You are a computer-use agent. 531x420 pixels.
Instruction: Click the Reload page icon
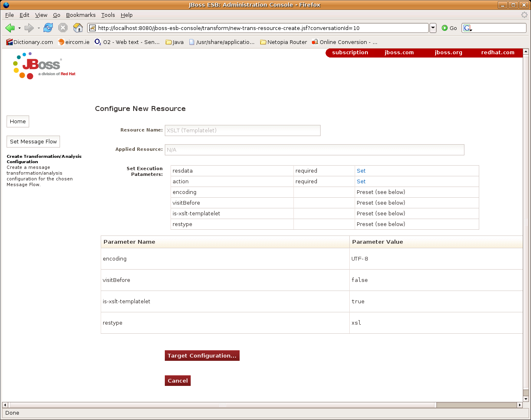[48, 28]
